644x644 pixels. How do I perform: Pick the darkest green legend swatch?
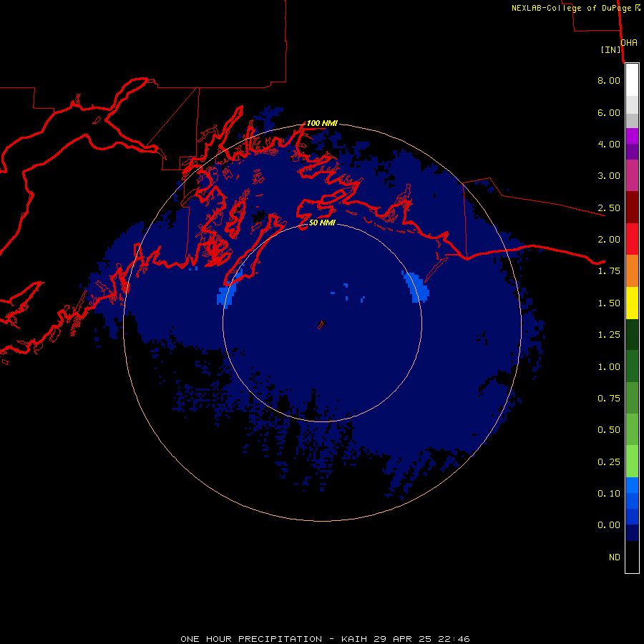632,334
